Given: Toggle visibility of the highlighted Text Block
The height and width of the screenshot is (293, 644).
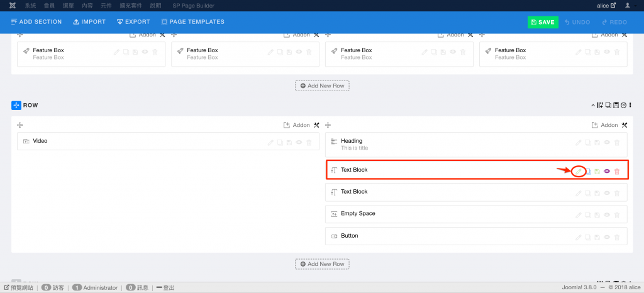Looking at the screenshot, I should (607, 171).
